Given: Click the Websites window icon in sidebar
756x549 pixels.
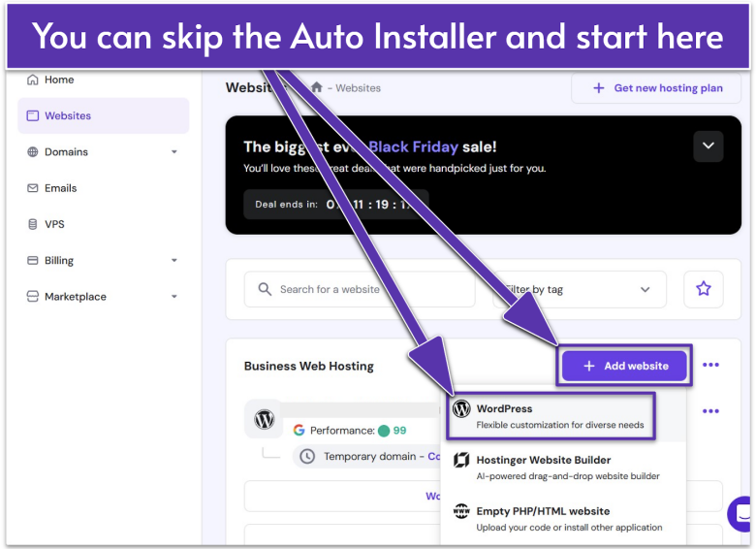Looking at the screenshot, I should click(32, 115).
